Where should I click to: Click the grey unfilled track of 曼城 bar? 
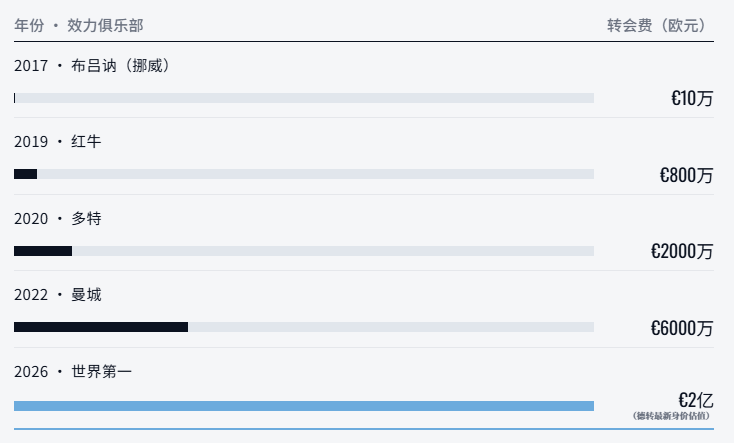[x=391, y=327]
